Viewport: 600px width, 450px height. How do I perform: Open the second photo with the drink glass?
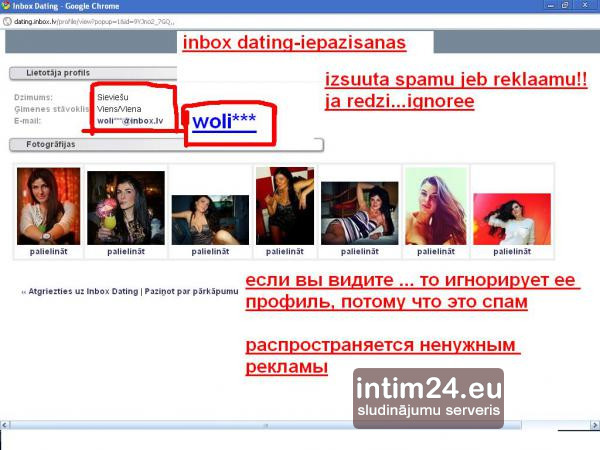click(x=126, y=208)
